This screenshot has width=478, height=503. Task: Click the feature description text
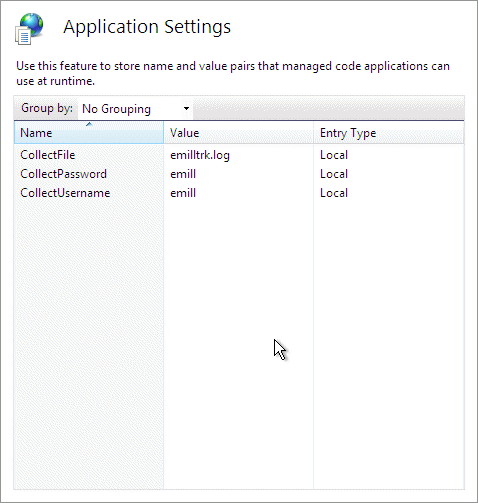233,73
